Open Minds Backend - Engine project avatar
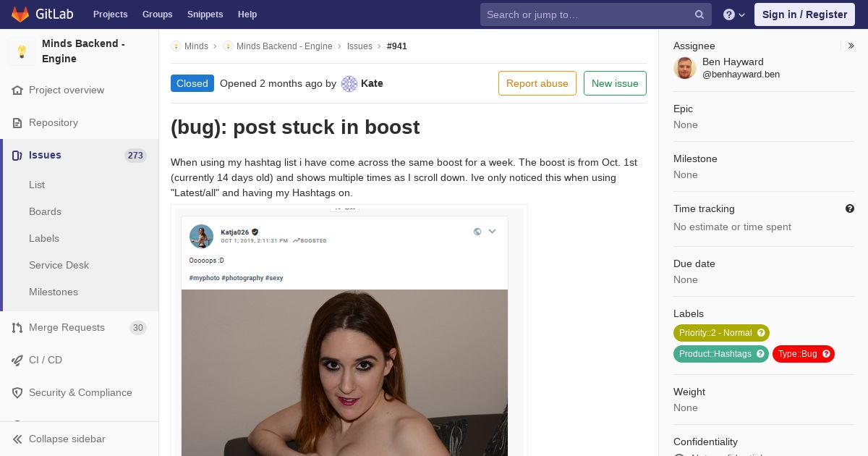Viewport: 868px width, 456px height. point(22,51)
